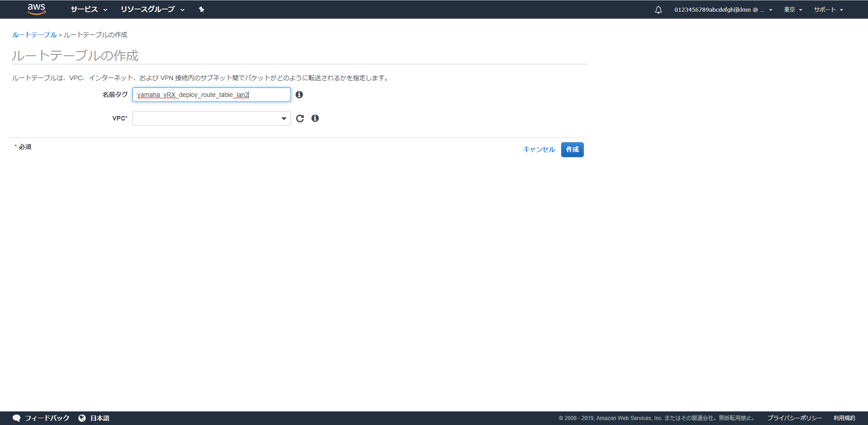Open the プライバシーポリシー footer link
The height and width of the screenshot is (425, 868).
point(794,418)
